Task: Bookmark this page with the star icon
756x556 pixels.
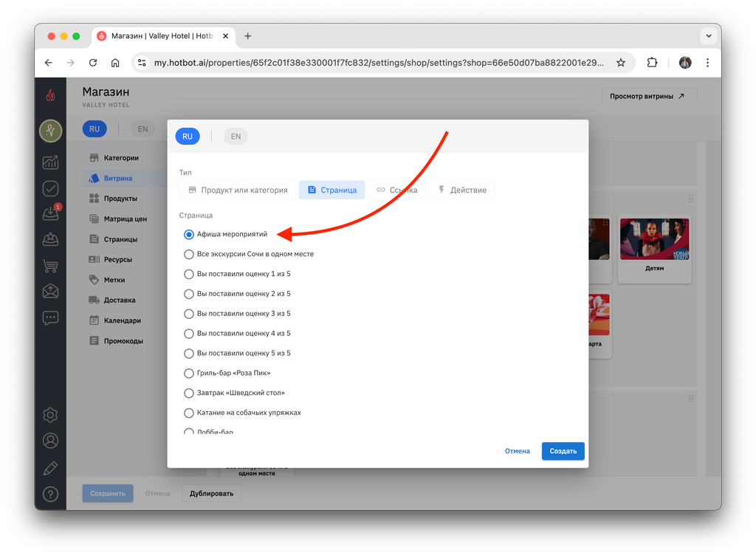Action: pos(620,63)
